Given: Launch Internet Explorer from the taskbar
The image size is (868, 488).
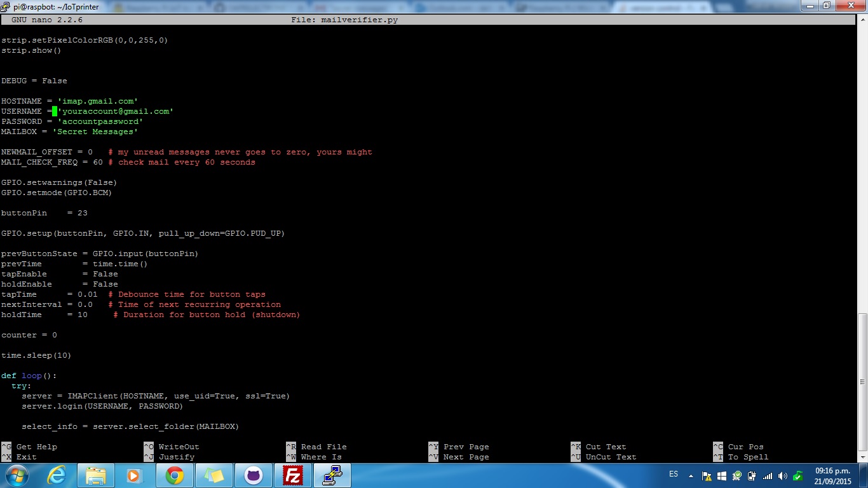Looking at the screenshot, I should [57, 475].
